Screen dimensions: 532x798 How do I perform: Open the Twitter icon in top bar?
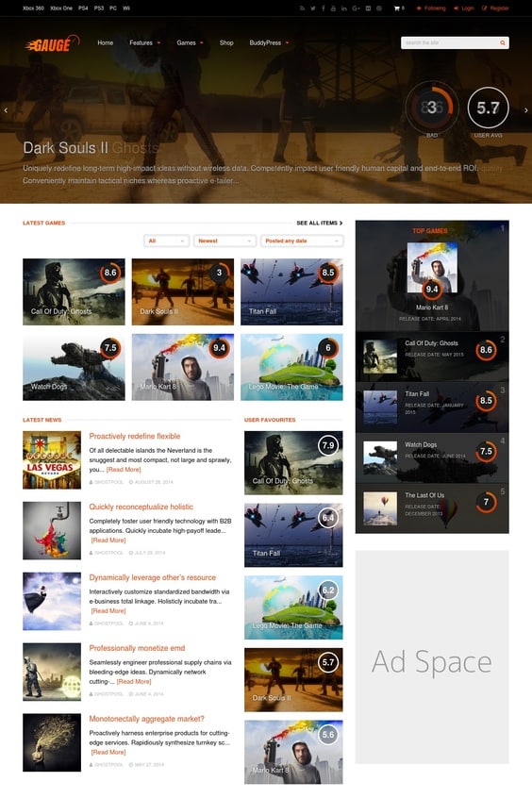[x=312, y=8]
